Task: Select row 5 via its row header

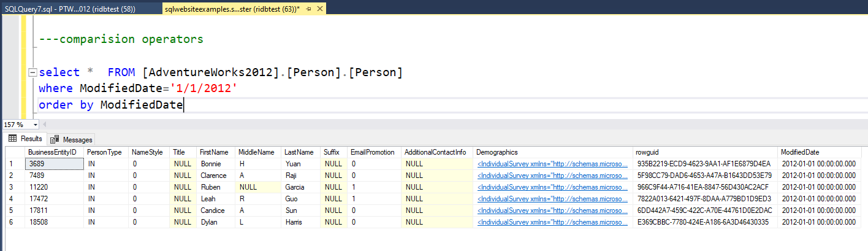Action: point(15,210)
